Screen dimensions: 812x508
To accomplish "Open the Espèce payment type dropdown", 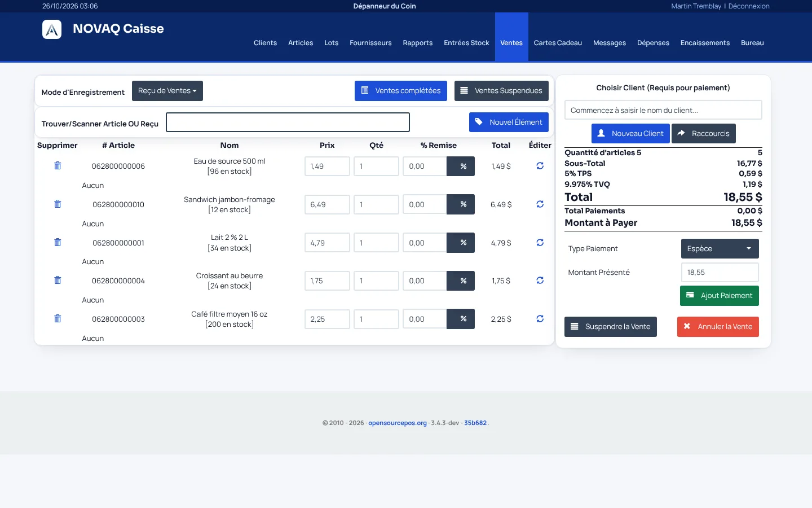I will [x=720, y=249].
